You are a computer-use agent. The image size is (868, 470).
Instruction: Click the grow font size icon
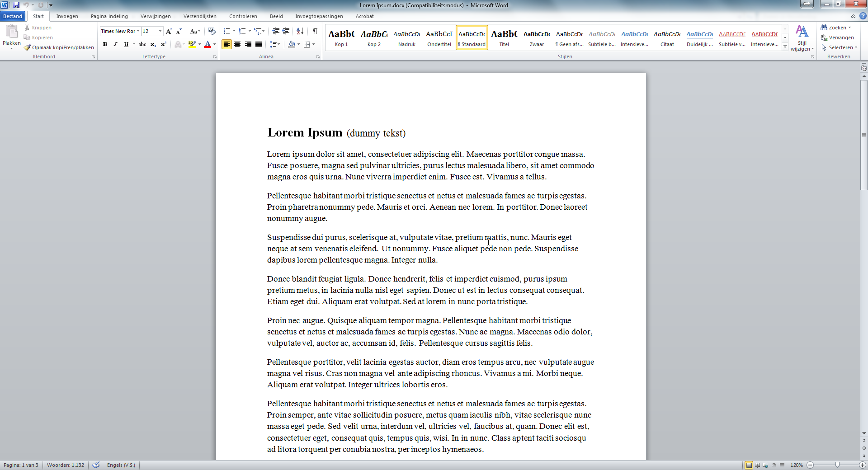tap(169, 31)
